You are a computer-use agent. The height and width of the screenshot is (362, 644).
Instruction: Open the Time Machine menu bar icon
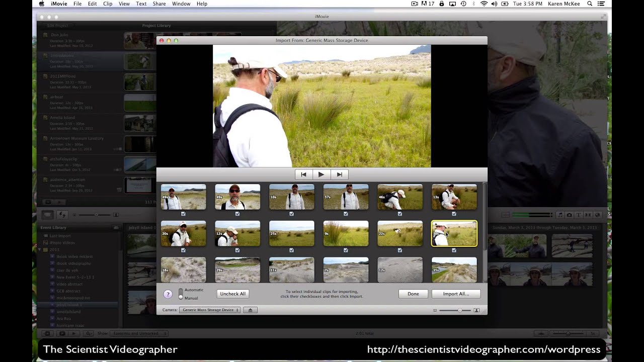(x=463, y=4)
